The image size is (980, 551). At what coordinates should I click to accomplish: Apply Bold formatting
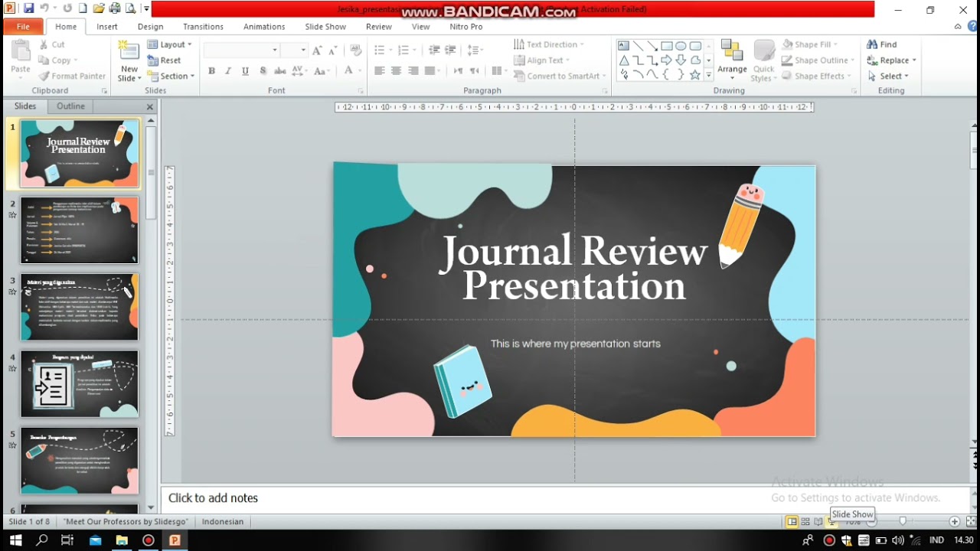point(211,71)
